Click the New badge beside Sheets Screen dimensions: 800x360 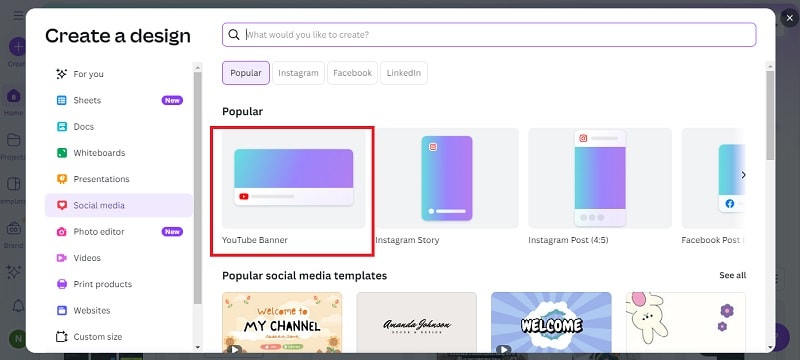172,100
